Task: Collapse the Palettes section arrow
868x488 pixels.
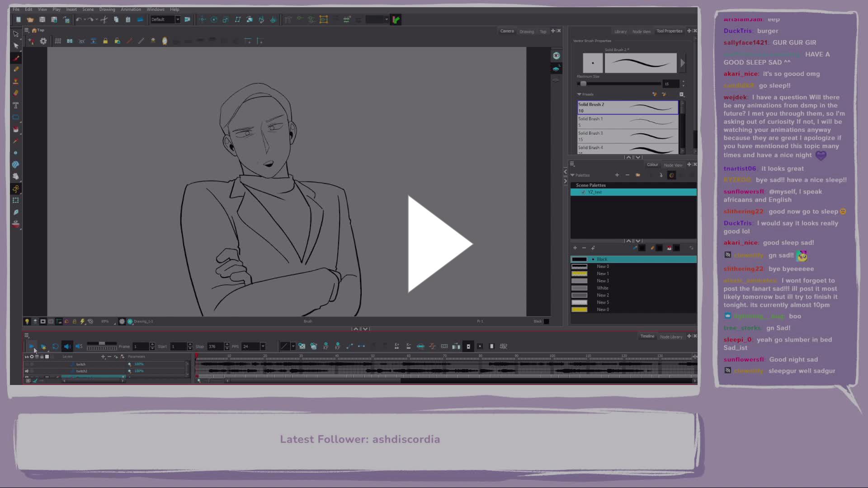Action: click(x=573, y=175)
